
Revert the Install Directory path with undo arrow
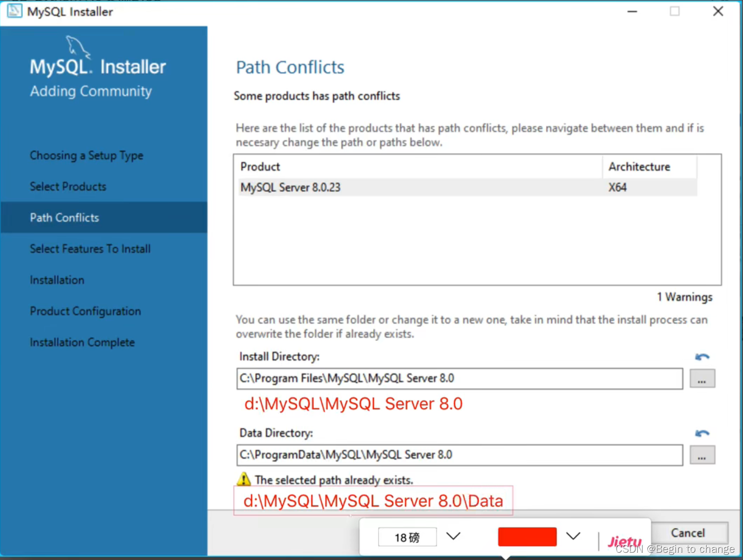(702, 357)
